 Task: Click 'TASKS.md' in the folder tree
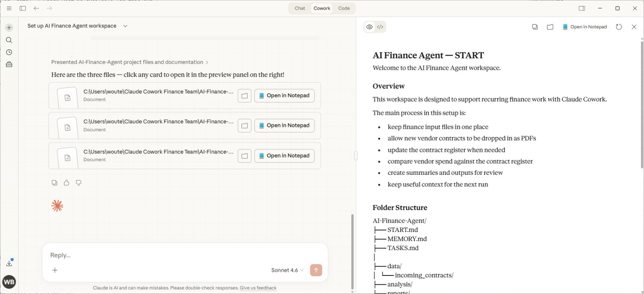pos(403,248)
